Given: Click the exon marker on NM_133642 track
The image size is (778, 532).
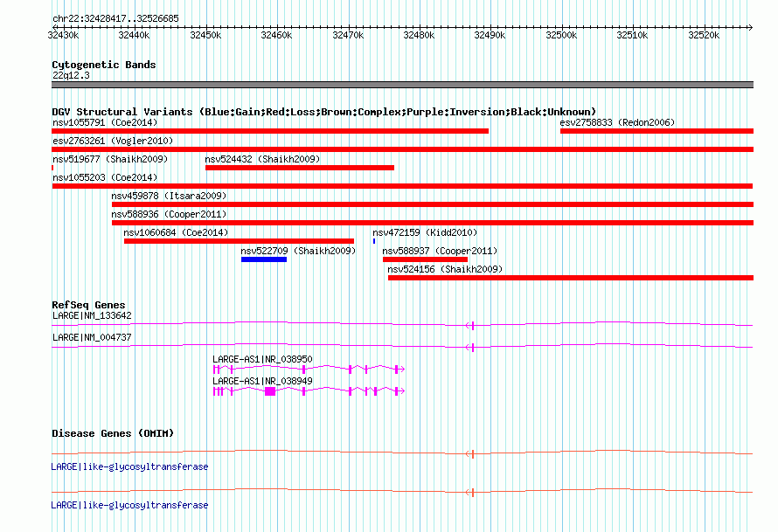Looking at the screenshot, I should click(x=473, y=325).
